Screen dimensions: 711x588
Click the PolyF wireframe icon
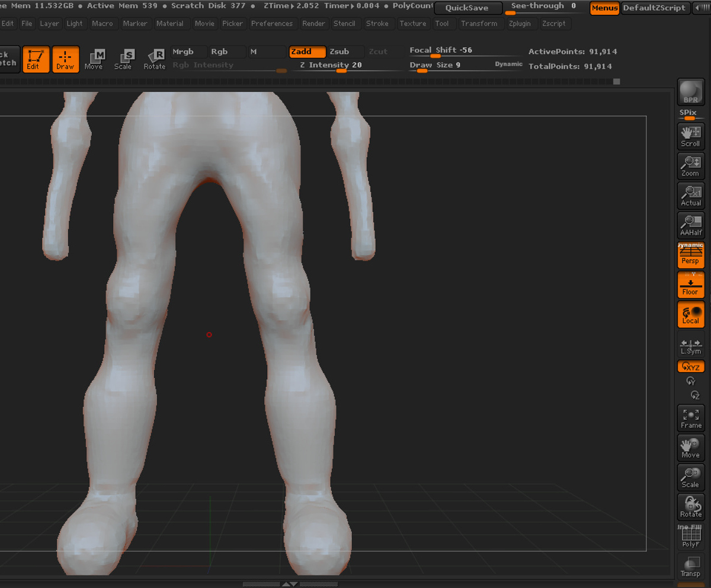click(690, 537)
